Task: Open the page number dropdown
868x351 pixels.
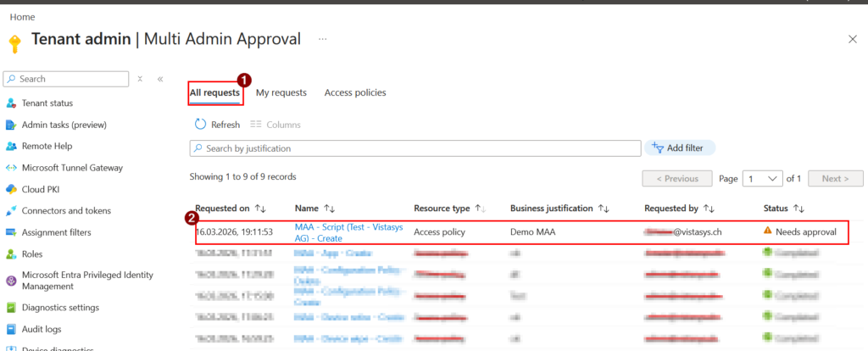Action: [x=762, y=179]
